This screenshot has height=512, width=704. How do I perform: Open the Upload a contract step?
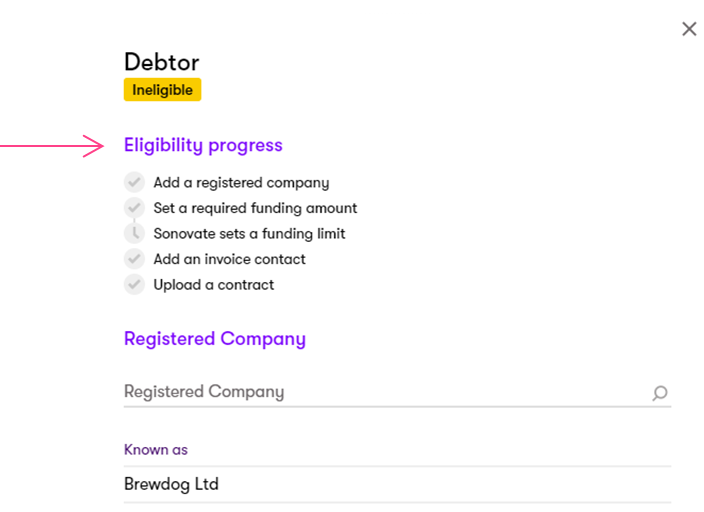pyautogui.click(x=213, y=284)
